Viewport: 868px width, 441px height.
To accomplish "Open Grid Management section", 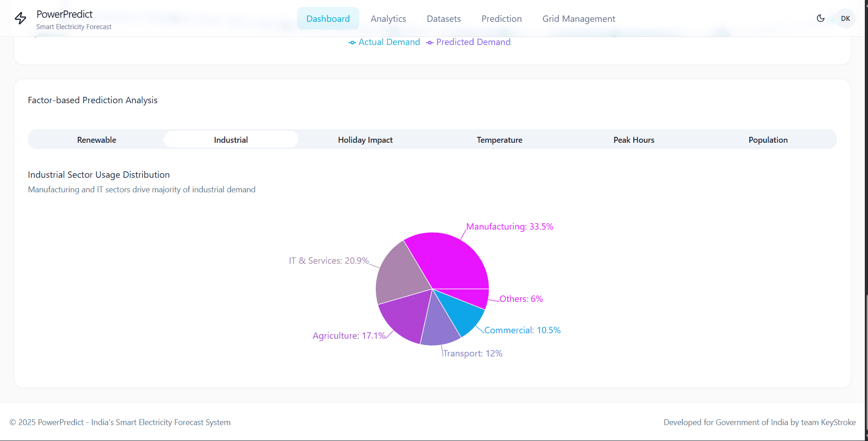I will pyautogui.click(x=579, y=19).
